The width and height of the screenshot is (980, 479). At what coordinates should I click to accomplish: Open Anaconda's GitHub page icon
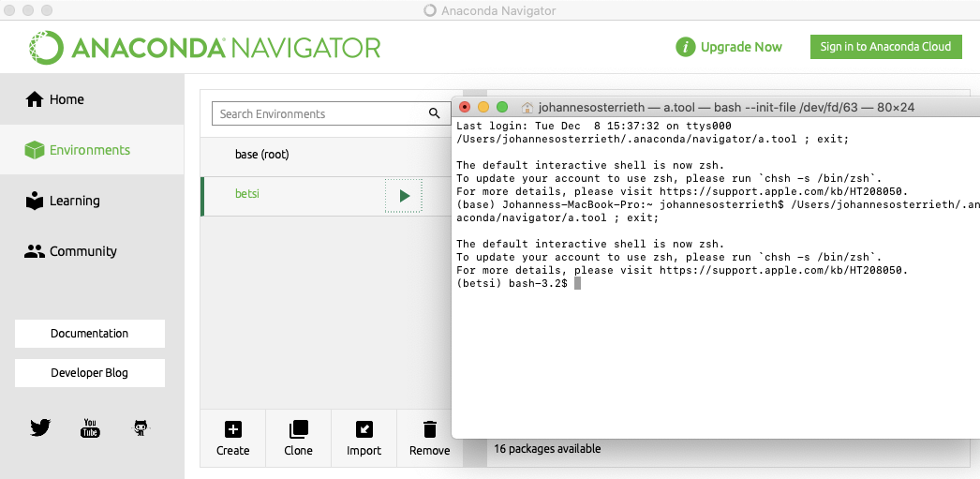(x=141, y=427)
